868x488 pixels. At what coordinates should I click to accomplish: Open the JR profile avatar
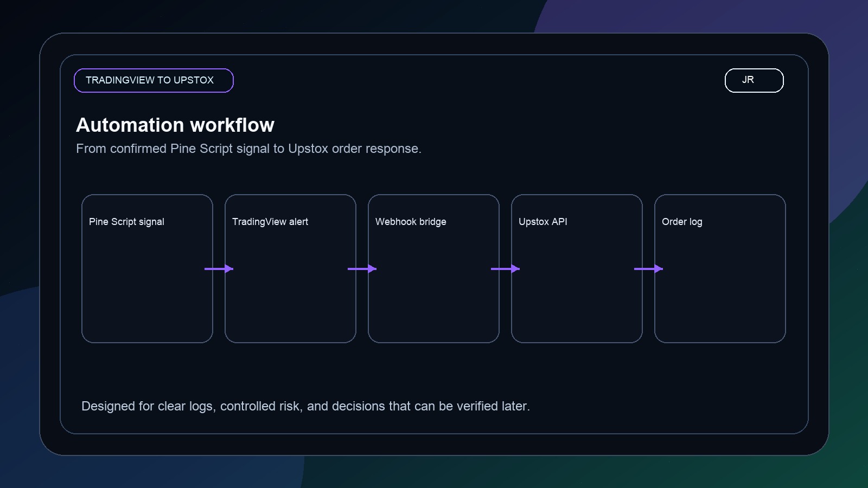click(x=754, y=80)
